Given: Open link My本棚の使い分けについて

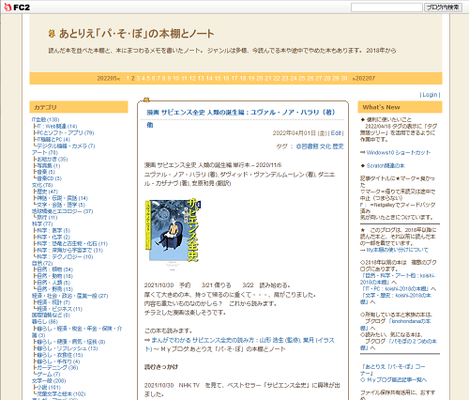Looking at the screenshot, I should (397, 250).
